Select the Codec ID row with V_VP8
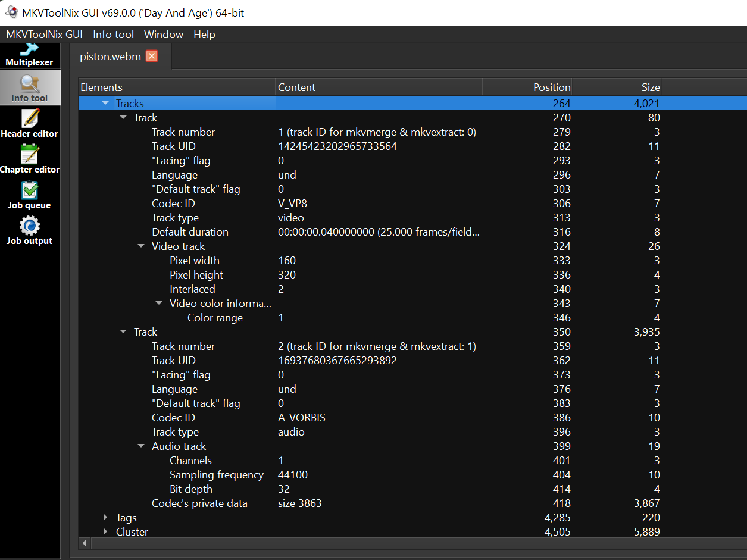 pos(412,204)
